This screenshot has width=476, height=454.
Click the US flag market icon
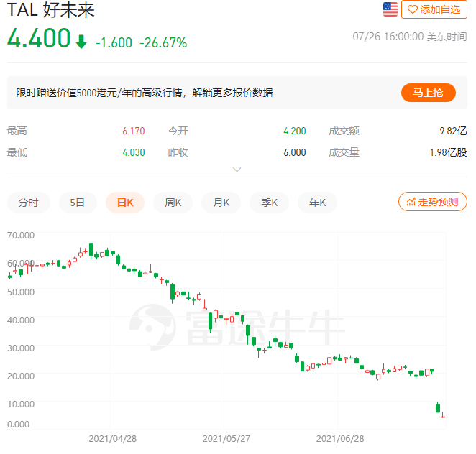click(390, 9)
